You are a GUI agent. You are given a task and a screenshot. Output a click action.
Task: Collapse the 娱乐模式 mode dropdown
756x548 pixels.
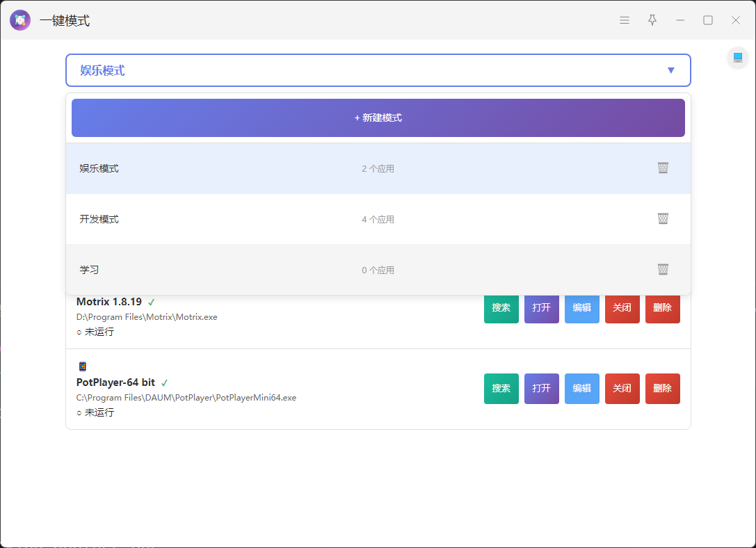[378, 70]
